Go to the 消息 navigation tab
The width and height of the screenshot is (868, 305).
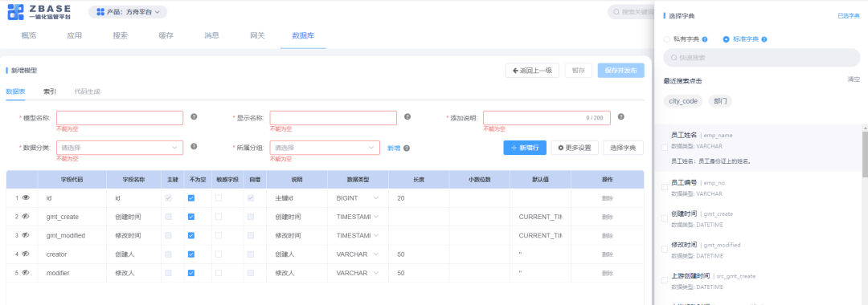pyautogui.click(x=212, y=36)
